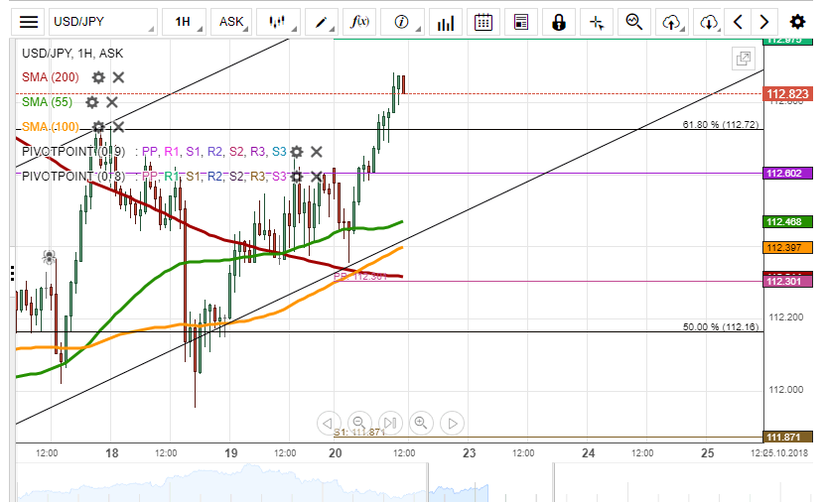Open the hamburger main menu

click(x=30, y=21)
